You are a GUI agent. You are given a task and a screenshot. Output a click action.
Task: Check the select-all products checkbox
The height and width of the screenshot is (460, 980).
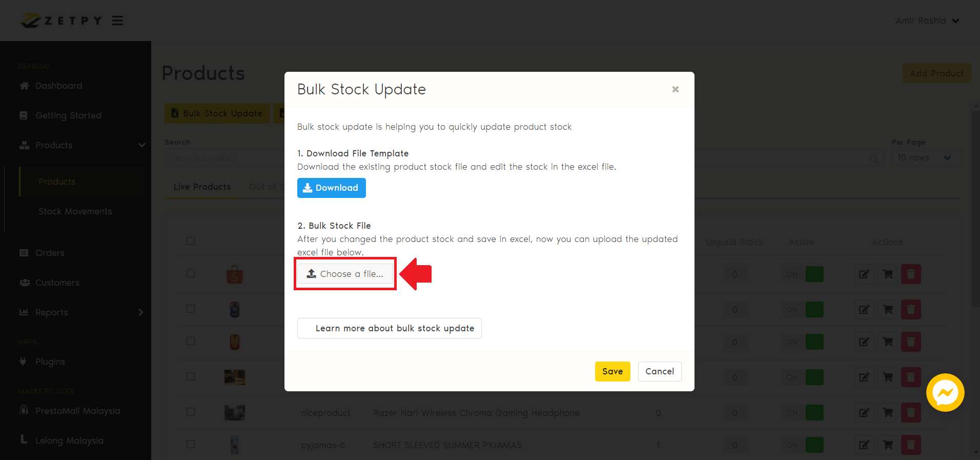coord(191,241)
